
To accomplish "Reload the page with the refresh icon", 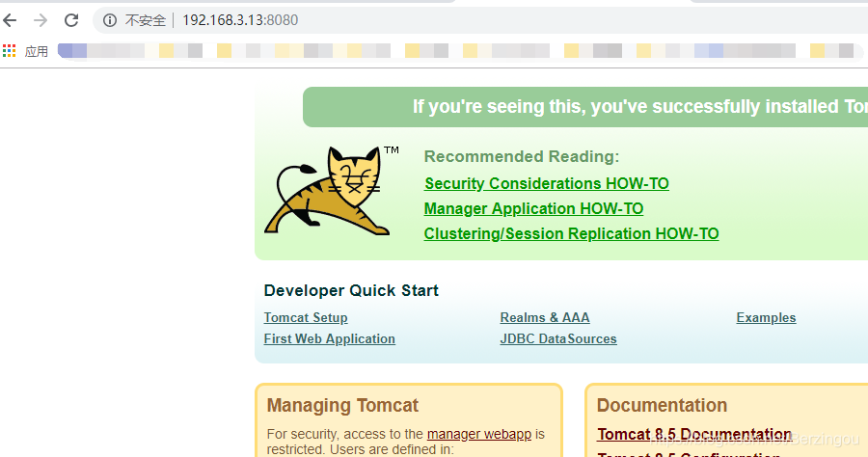I will [x=71, y=20].
